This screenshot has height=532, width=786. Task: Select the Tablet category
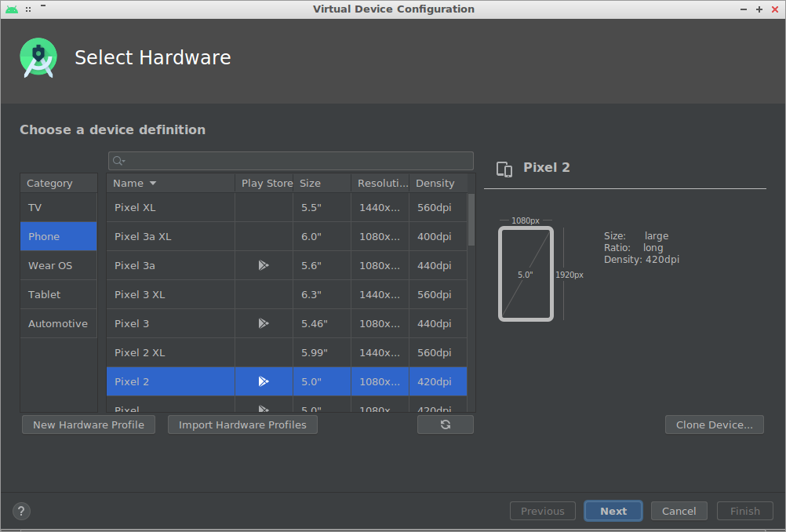point(59,294)
